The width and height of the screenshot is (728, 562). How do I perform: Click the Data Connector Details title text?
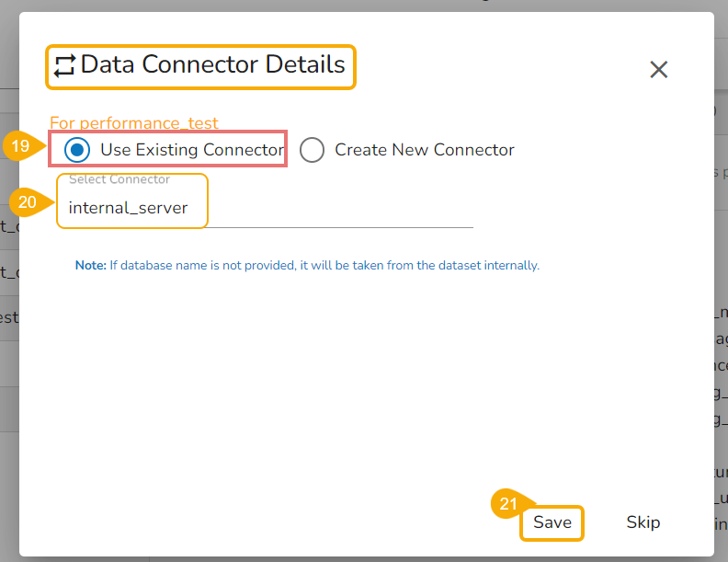coord(213,65)
